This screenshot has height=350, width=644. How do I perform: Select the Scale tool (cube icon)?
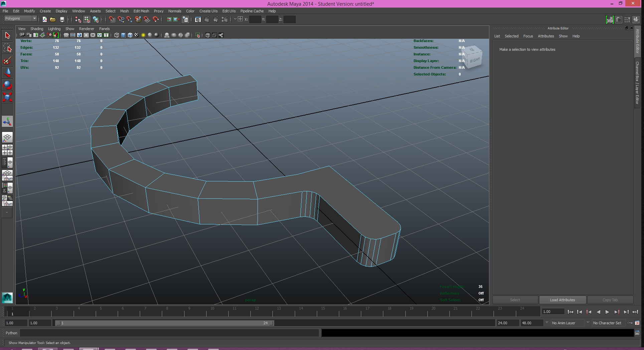pos(7,97)
